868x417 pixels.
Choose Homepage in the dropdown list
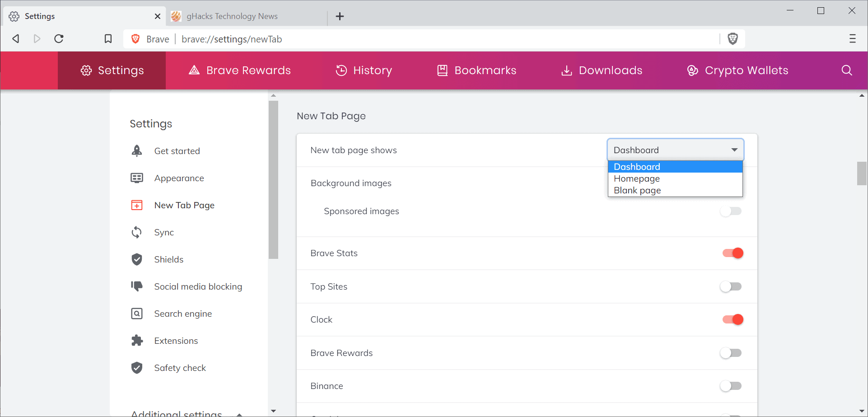(x=675, y=178)
